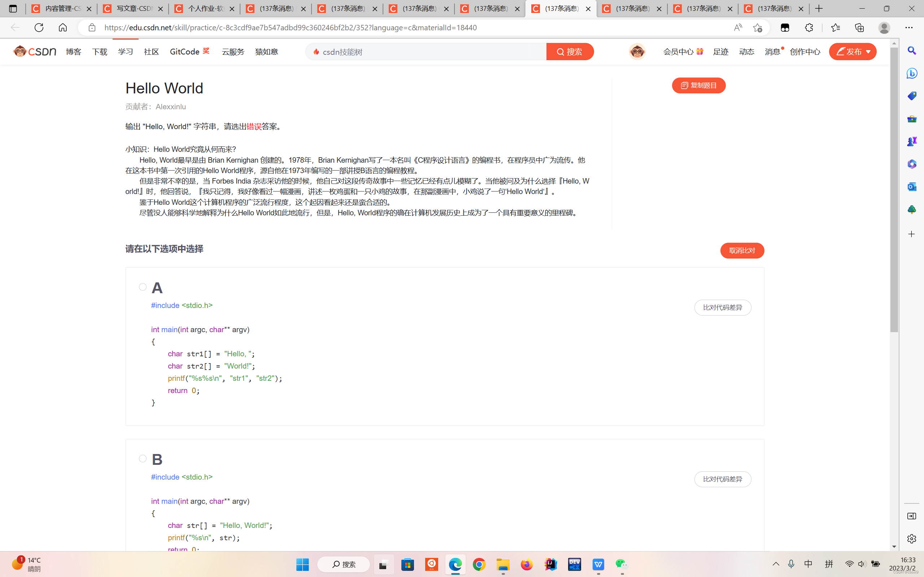Select answer option B radio button
Screen dimensions: 924x577
point(143,458)
